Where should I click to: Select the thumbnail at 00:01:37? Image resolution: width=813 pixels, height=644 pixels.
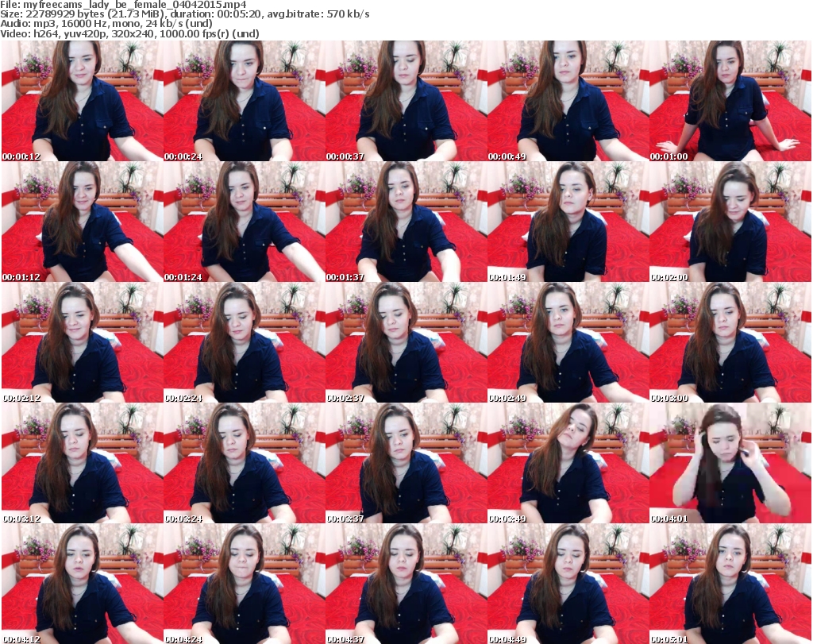click(x=406, y=222)
